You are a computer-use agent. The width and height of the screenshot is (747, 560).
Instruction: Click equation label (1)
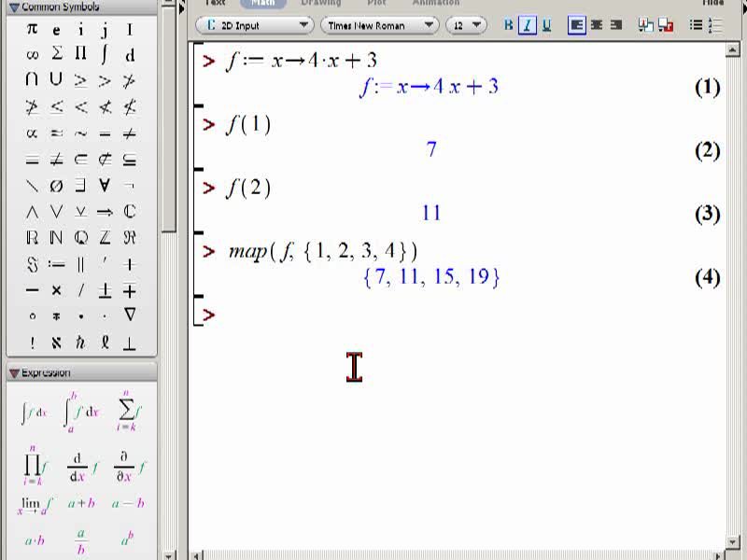(x=707, y=88)
